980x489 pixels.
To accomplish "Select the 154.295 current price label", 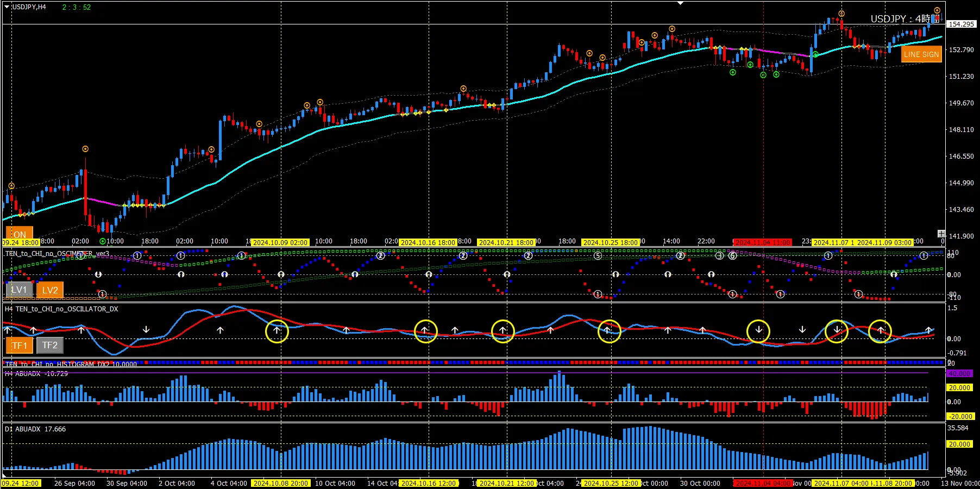I will click(962, 24).
